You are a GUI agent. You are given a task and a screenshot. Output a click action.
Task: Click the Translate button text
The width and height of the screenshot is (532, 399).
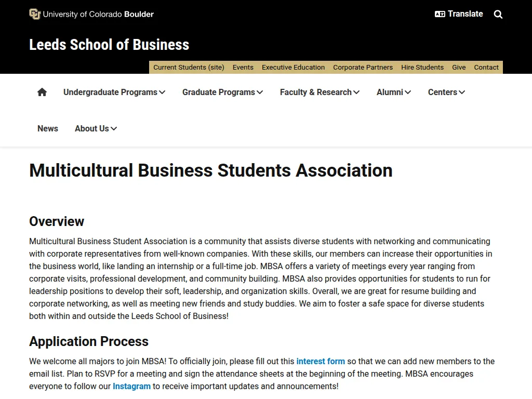tap(465, 14)
